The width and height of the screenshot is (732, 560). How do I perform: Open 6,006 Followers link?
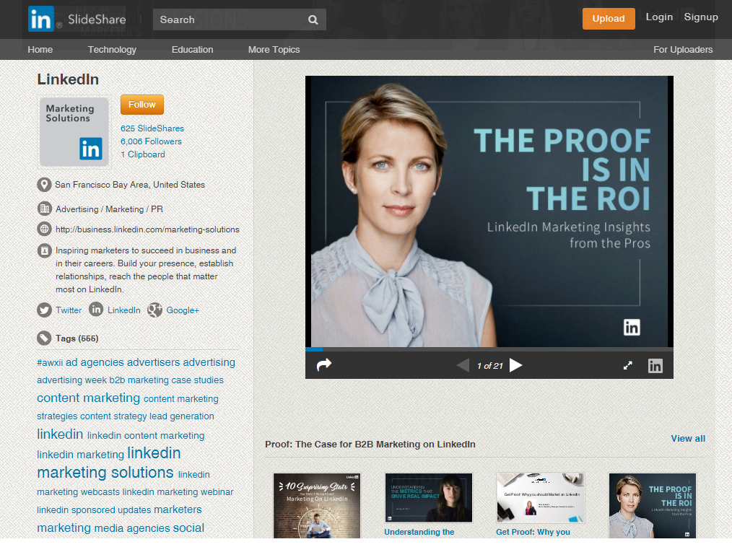coord(152,141)
